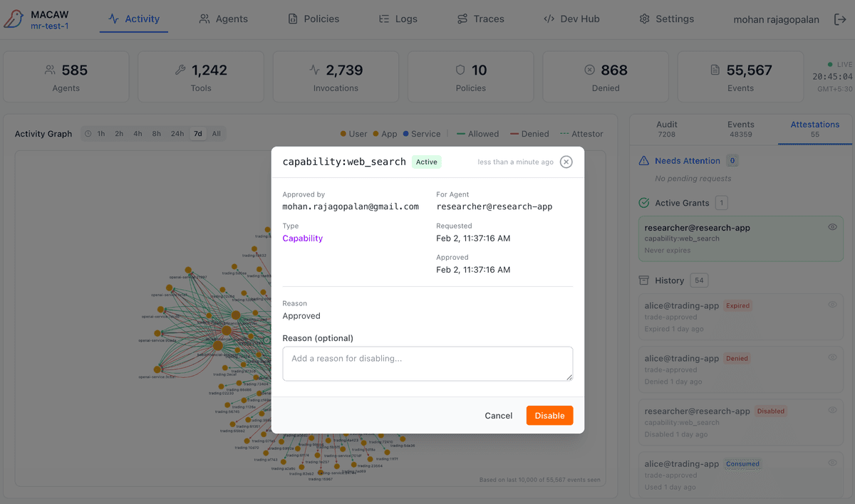Toggle eye icon on researcher active grant
This screenshot has height=504, width=855.
pyautogui.click(x=832, y=227)
